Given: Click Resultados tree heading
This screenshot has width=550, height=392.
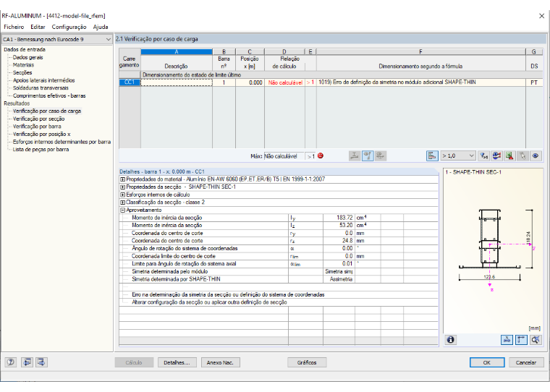Looking at the screenshot, I should point(17,103).
